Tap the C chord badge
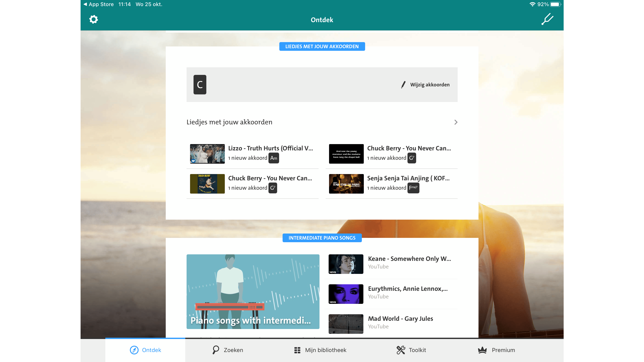The image size is (644, 362). [200, 85]
